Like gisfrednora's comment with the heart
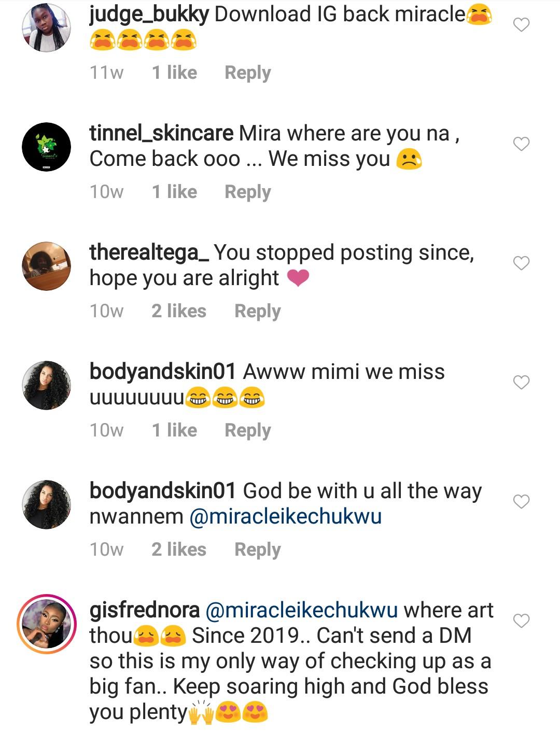560x733 pixels. [x=521, y=621]
